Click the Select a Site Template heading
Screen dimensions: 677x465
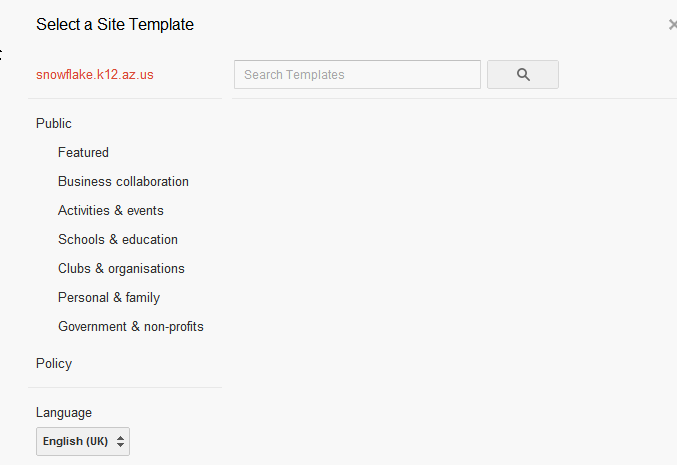coord(115,25)
